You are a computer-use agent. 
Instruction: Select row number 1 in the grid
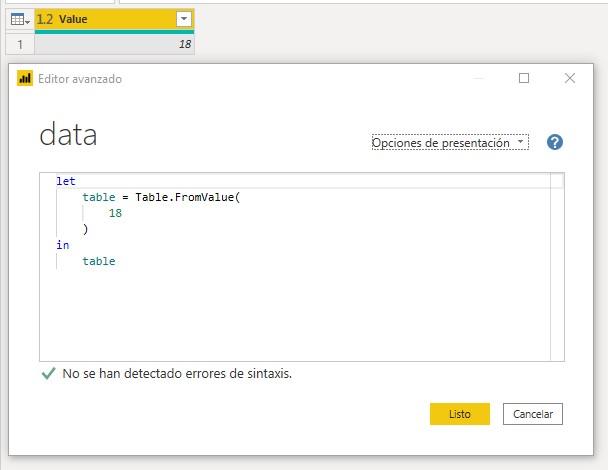[18, 44]
